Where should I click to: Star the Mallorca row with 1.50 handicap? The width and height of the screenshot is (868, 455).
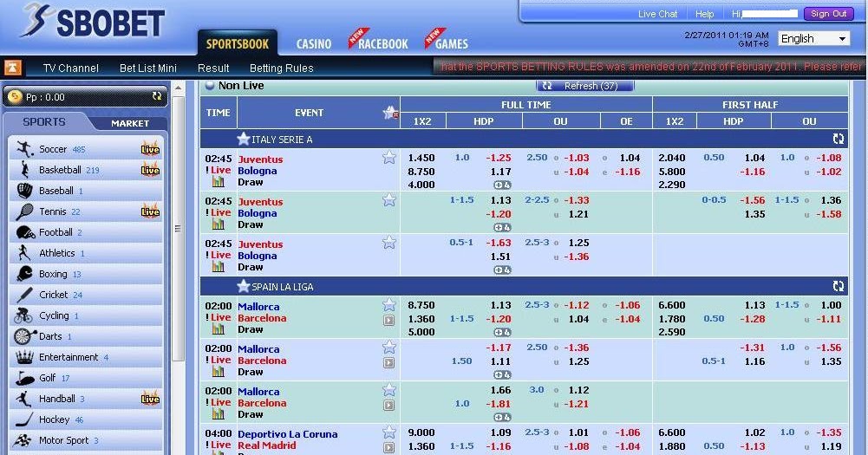[x=389, y=347]
